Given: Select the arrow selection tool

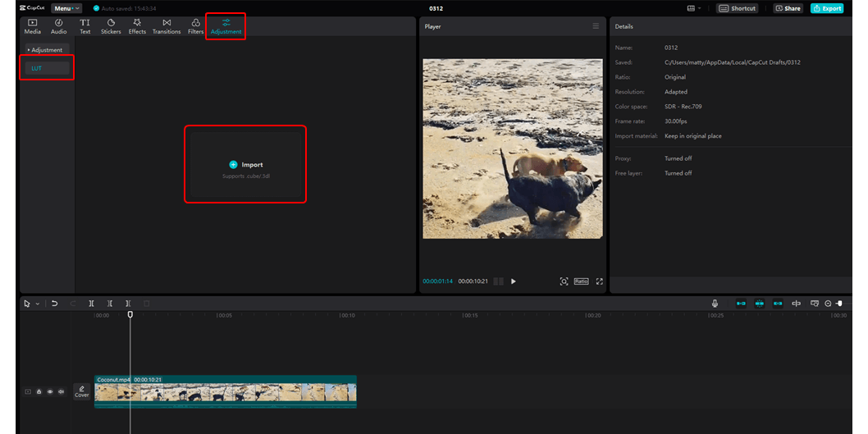Looking at the screenshot, I should pos(27,304).
